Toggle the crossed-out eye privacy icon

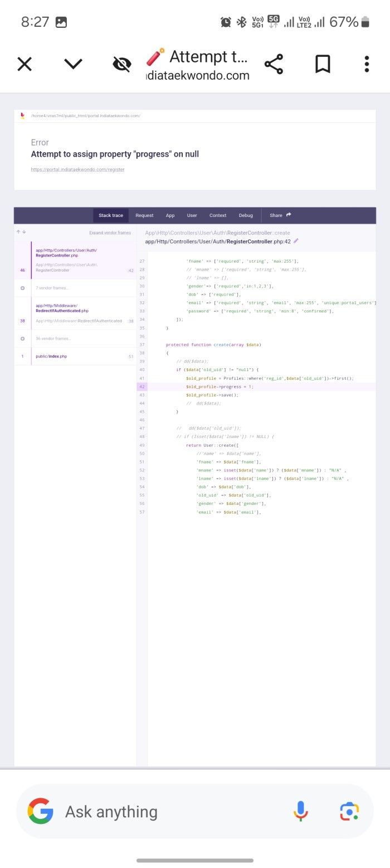coord(121,64)
